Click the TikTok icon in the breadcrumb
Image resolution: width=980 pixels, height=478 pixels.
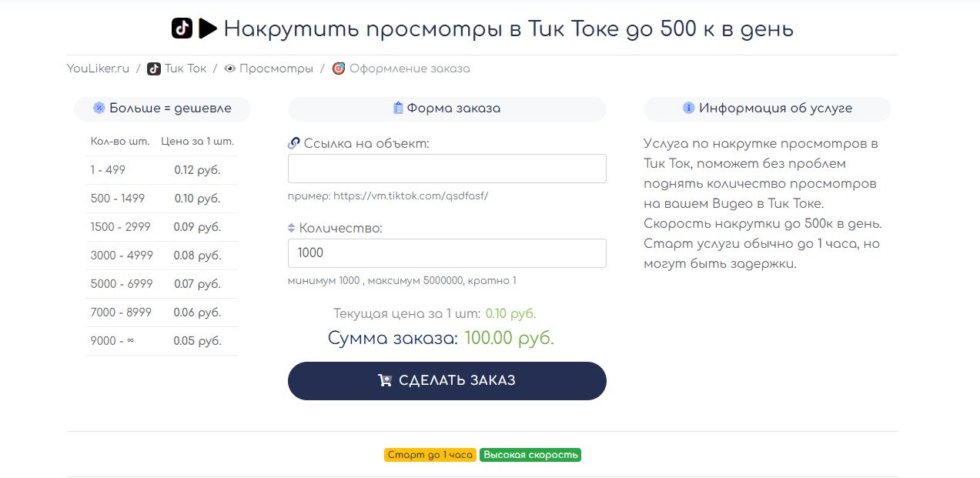click(x=154, y=69)
